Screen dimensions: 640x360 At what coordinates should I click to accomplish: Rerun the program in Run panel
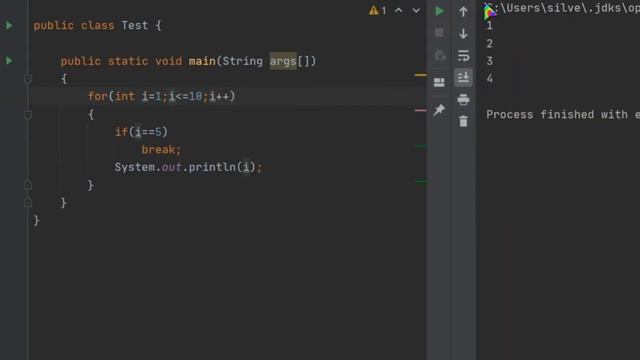pyautogui.click(x=439, y=11)
